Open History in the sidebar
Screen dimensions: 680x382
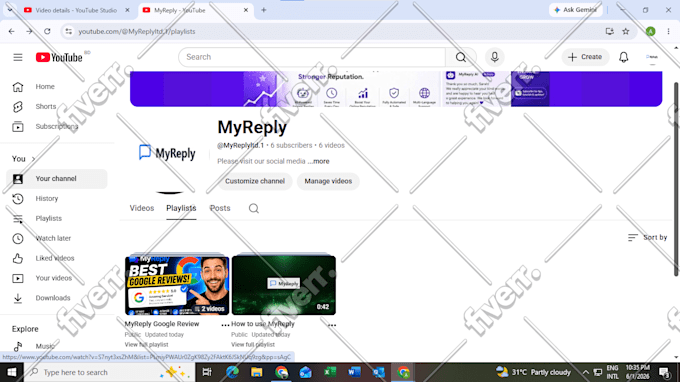pyautogui.click(x=57, y=199)
